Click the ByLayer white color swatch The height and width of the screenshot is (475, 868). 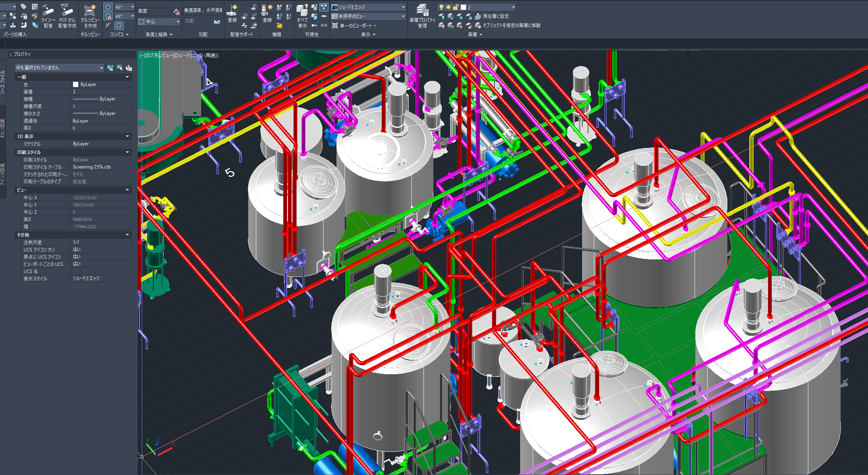(76, 84)
